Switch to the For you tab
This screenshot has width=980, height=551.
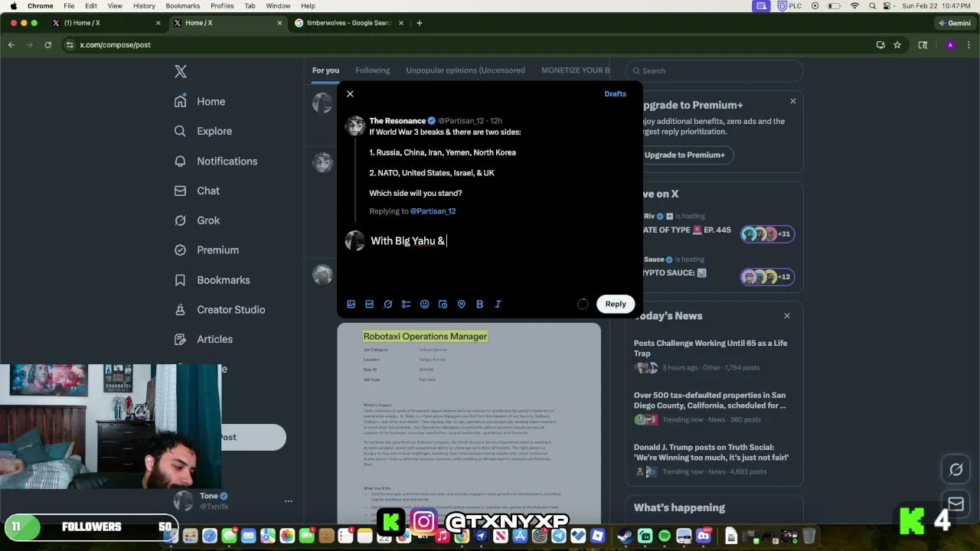(325, 70)
